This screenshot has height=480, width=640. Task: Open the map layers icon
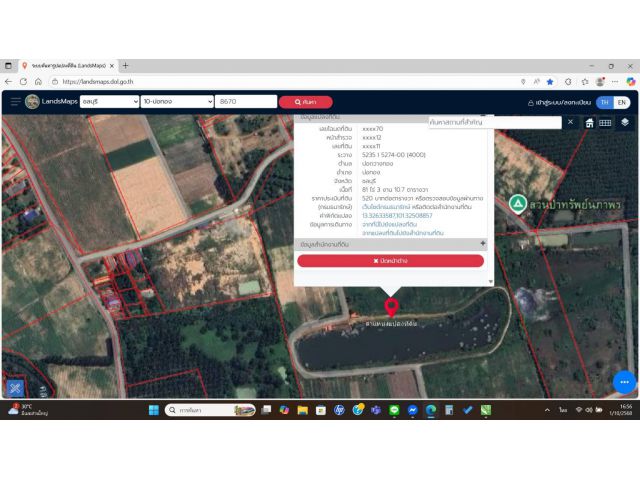click(625, 122)
